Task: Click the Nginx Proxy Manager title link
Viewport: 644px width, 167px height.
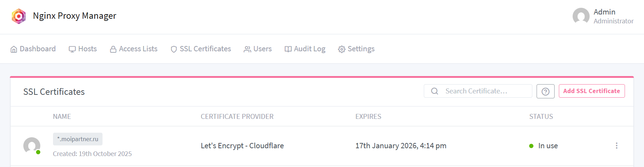Action: (75, 16)
